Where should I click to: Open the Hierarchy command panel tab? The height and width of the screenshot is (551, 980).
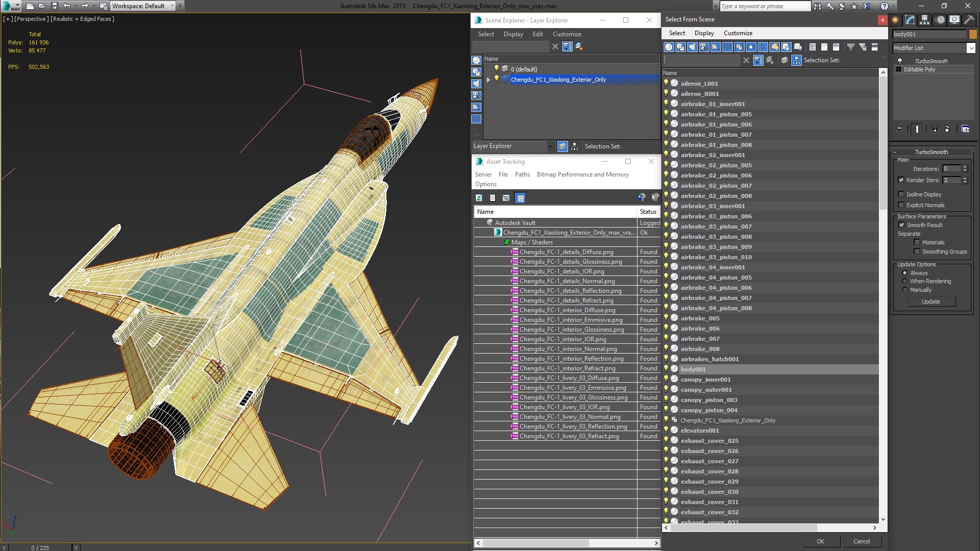(x=925, y=20)
